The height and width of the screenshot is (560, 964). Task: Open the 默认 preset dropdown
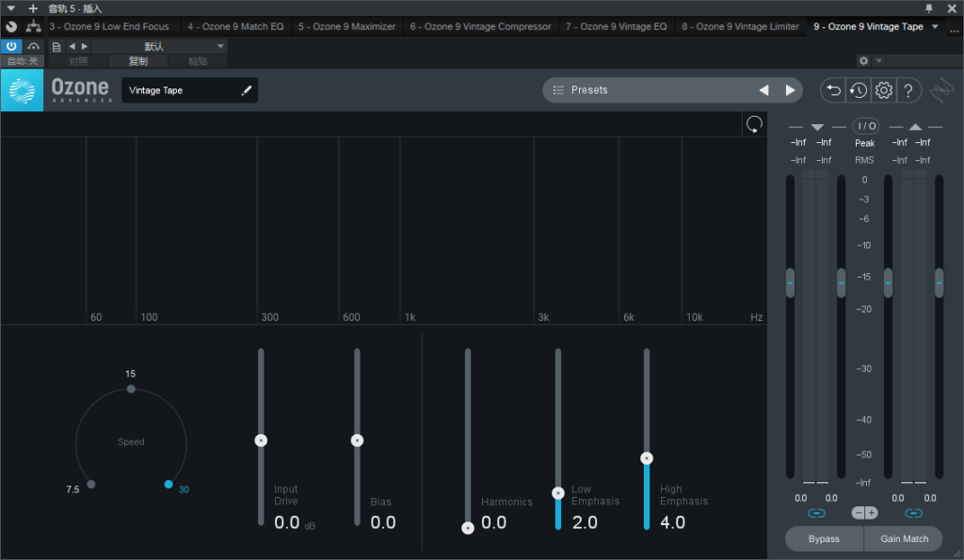click(x=159, y=47)
